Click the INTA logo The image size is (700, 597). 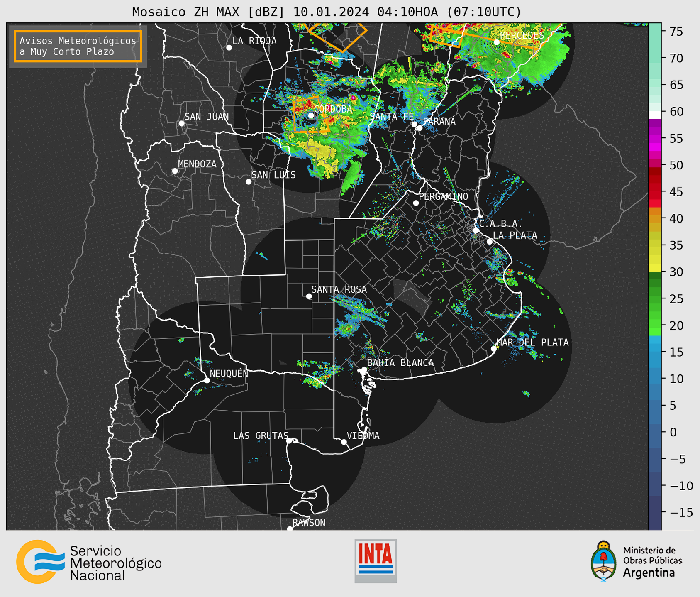376,561
